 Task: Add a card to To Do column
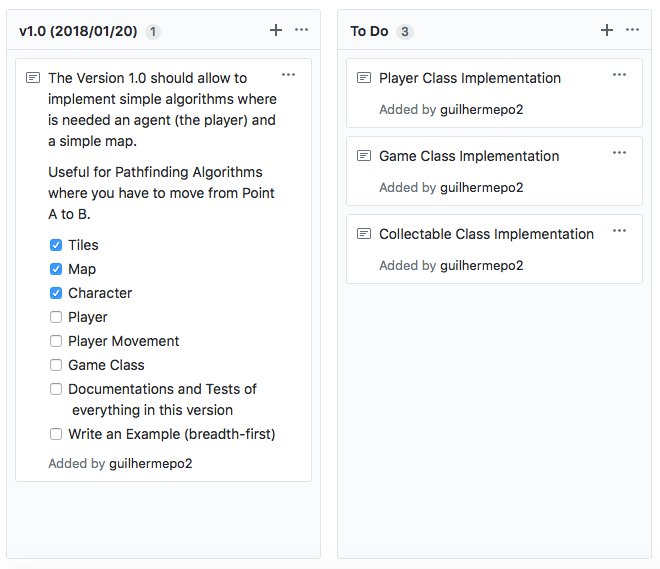[x=606, y=30]
